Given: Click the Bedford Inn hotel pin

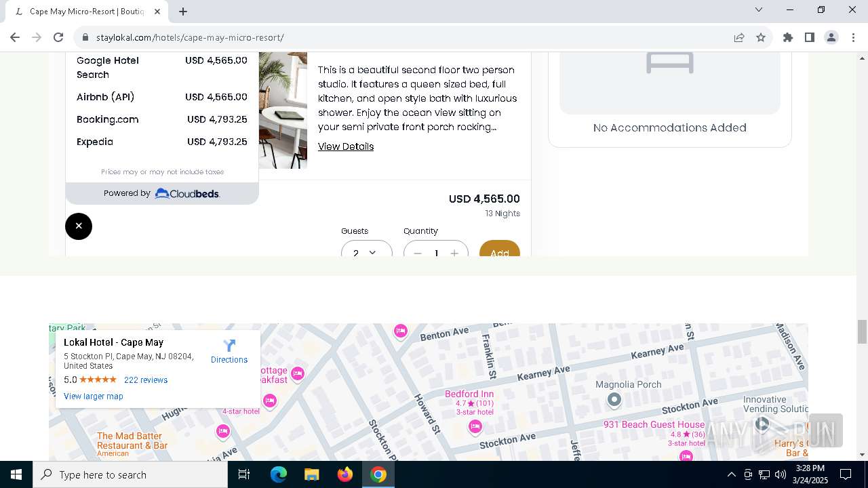Looking at the screenshot, I should pos(475,426).
